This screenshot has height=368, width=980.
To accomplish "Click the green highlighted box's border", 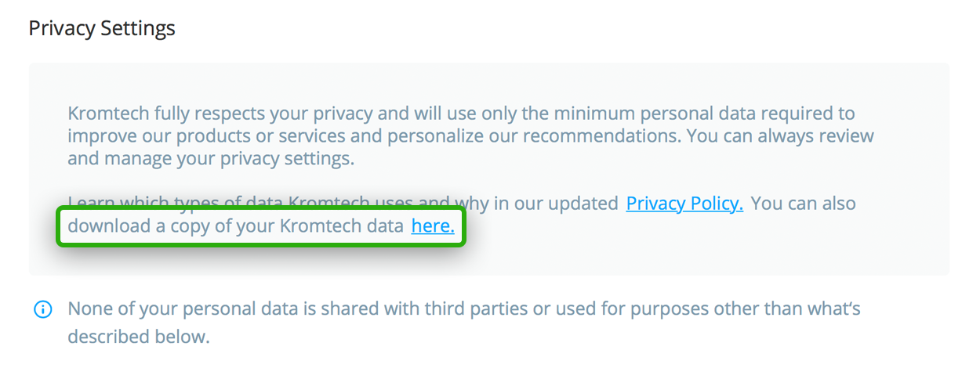I will tap(261, 209).
